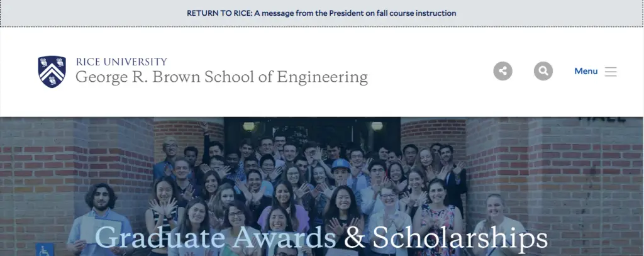
Task: Click the 'RICE UNIVERSITY' text in the logo
Action: click(121, 62)
